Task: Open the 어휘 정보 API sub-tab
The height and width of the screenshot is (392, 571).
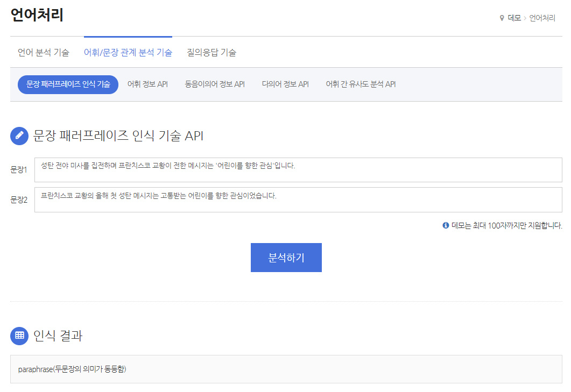Action: tap(147, 84)
